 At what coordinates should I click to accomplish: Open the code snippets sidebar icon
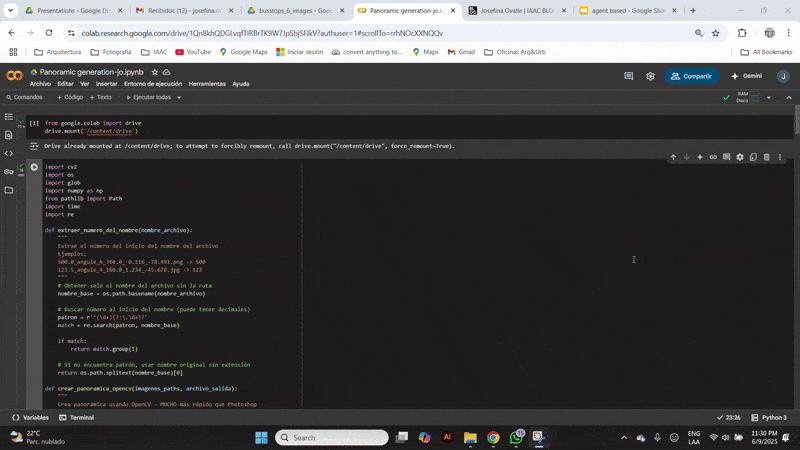tap(9, 154)
